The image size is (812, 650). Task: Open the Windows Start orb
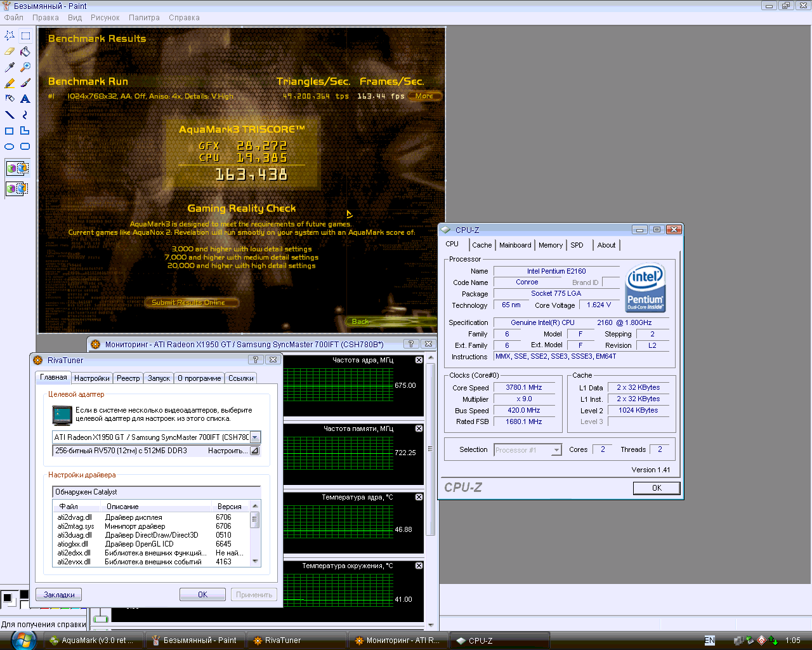[23, 640]
